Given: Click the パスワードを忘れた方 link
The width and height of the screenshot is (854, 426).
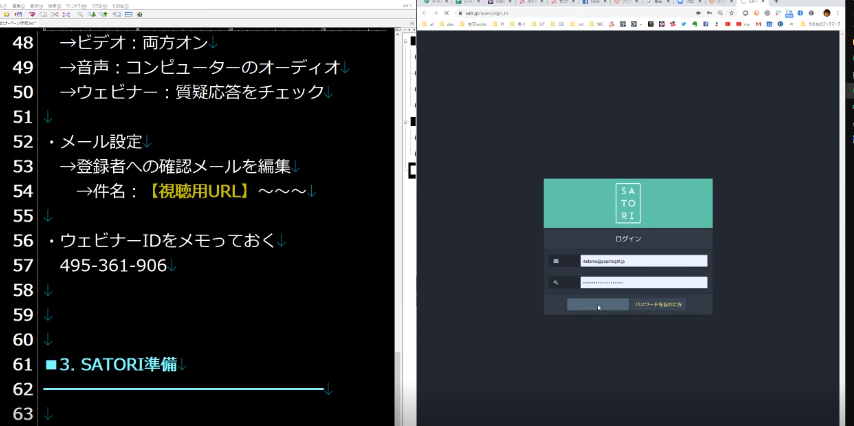Looking at the screenshot, I should point(658,304).
